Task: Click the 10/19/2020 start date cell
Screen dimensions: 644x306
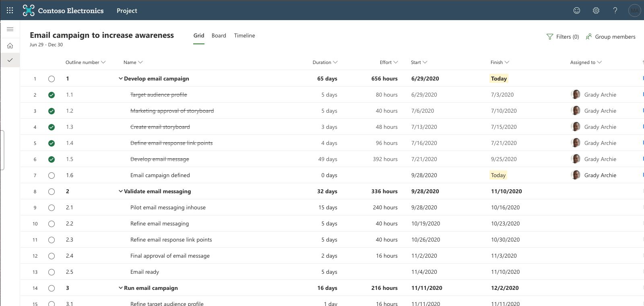Action: click(425, 223)
